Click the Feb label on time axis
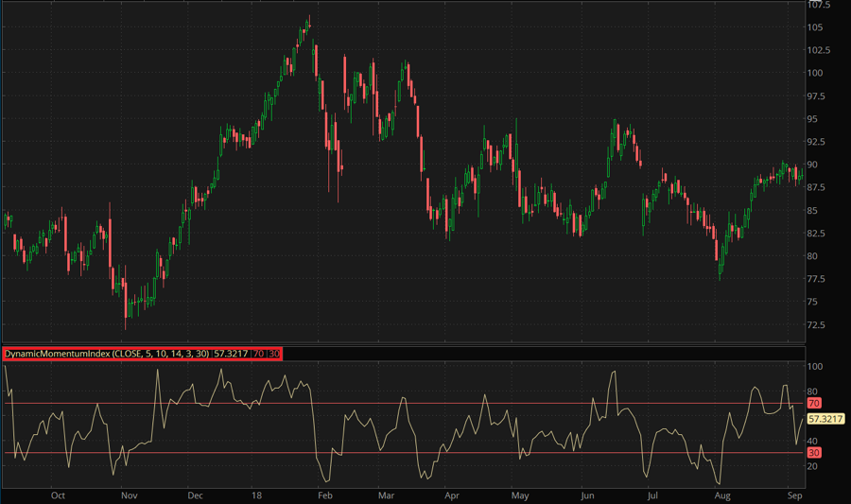Screen dimensions: 851x504 tap(324, 495)
